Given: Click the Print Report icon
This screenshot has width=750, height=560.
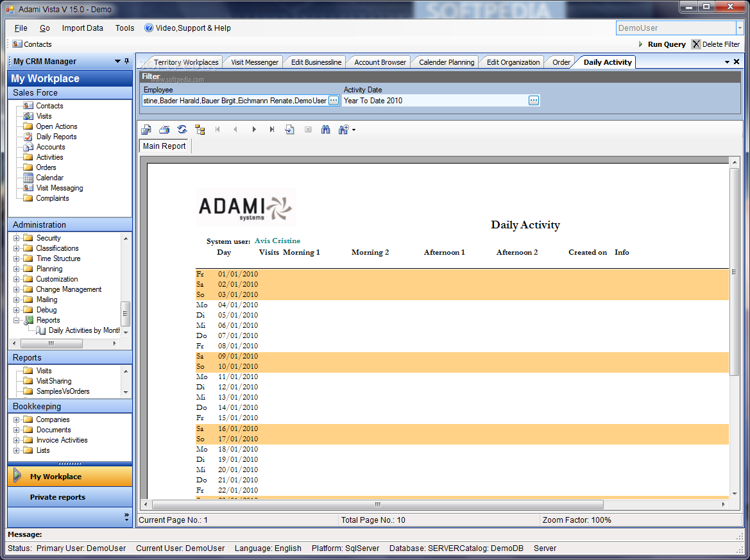Looking at the screenshot, I should pyautogui.click(x=164, y=130).
